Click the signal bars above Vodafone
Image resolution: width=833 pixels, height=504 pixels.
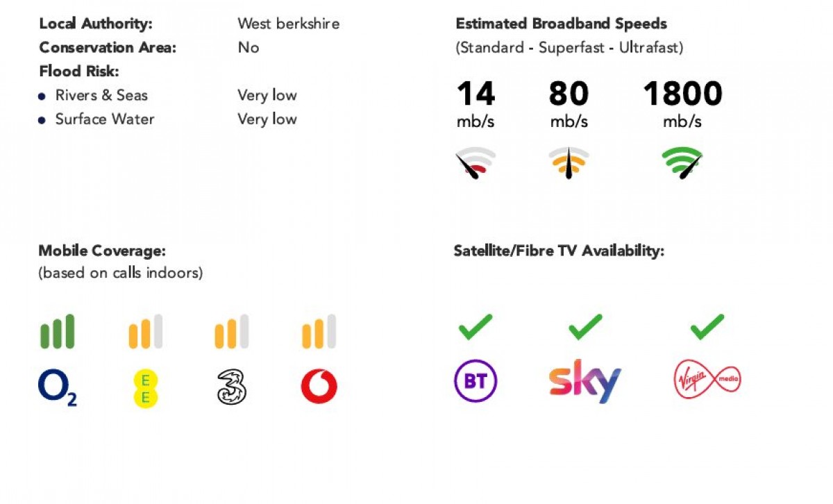point(319,332)
